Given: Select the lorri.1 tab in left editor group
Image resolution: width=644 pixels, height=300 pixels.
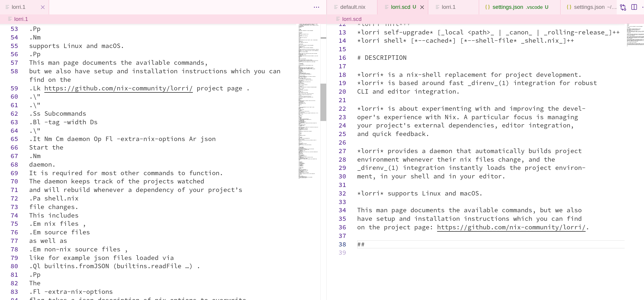Looking at the screenshot, I should (24, 7).
